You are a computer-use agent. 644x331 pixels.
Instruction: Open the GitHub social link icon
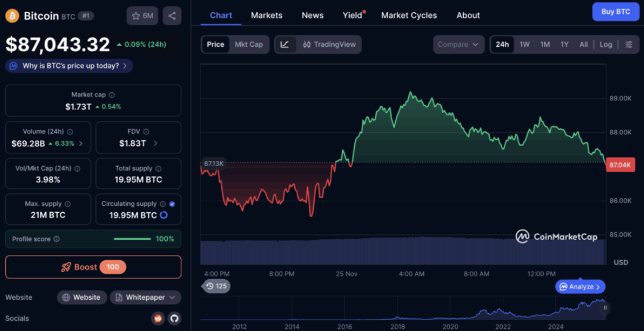pos(174,318)
